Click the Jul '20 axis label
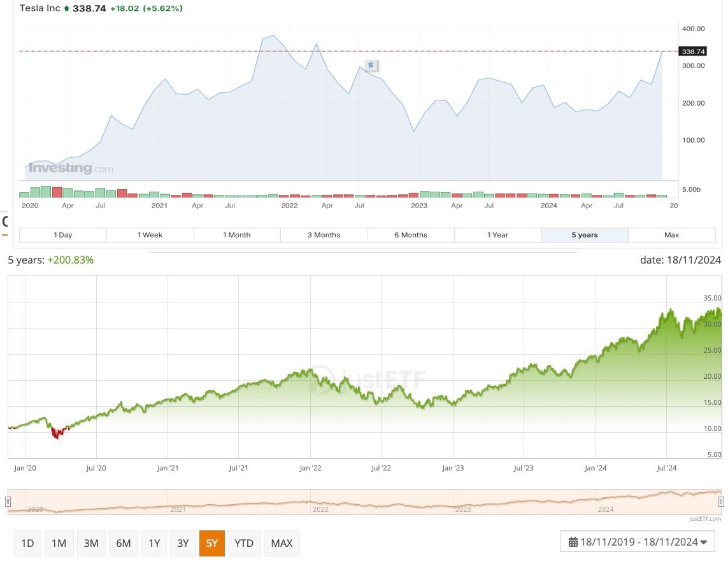The width and height of the screenshot is (728, 573). point(96,468)
